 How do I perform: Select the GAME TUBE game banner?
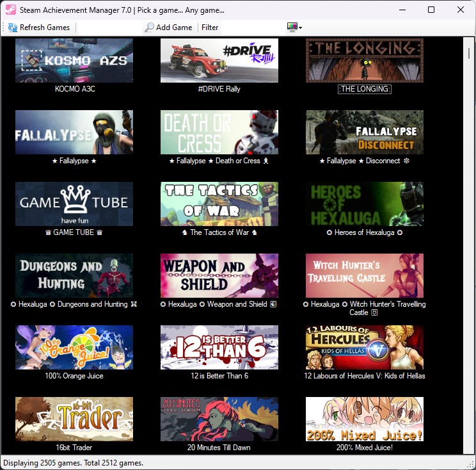click(74, 204)
